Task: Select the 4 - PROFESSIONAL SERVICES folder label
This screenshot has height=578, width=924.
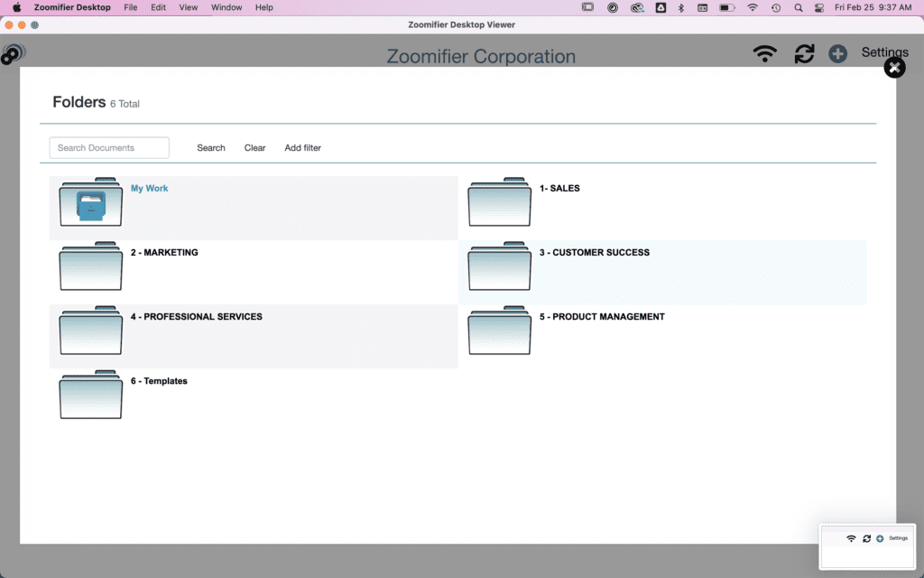Action: pos(196,317)
